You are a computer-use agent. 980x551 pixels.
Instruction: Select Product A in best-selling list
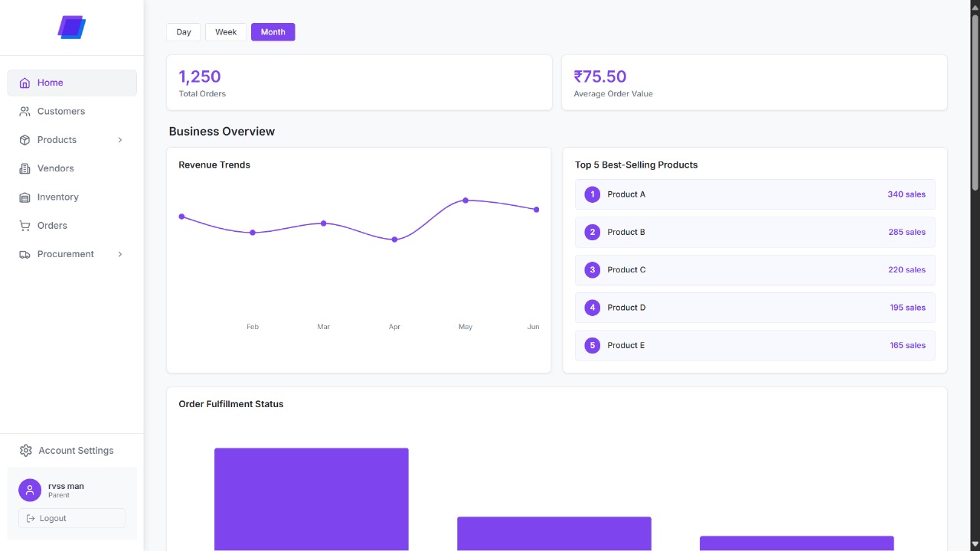pos(754,194)
